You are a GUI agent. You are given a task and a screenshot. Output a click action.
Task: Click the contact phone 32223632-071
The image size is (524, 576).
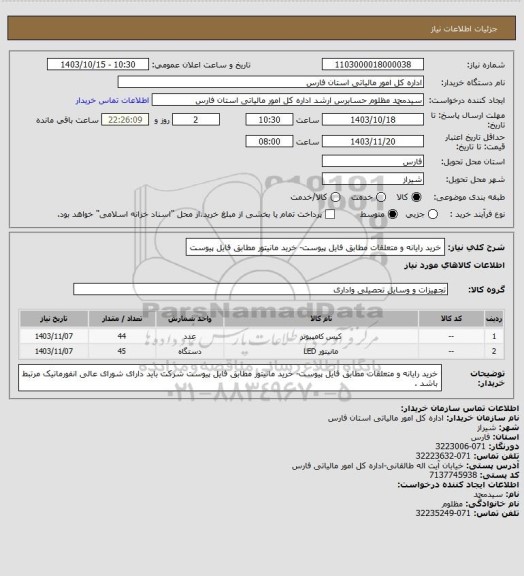(443, 456)
